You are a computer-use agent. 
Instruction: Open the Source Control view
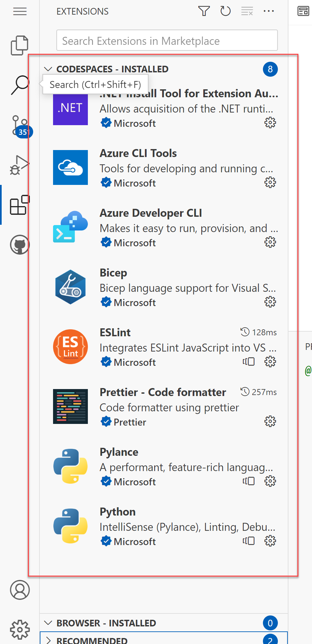pos(20,124)
